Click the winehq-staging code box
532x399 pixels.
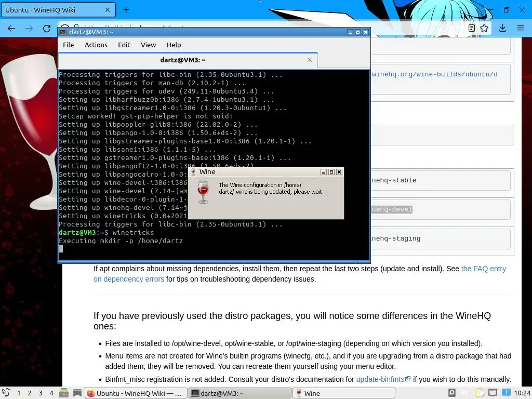441,239
